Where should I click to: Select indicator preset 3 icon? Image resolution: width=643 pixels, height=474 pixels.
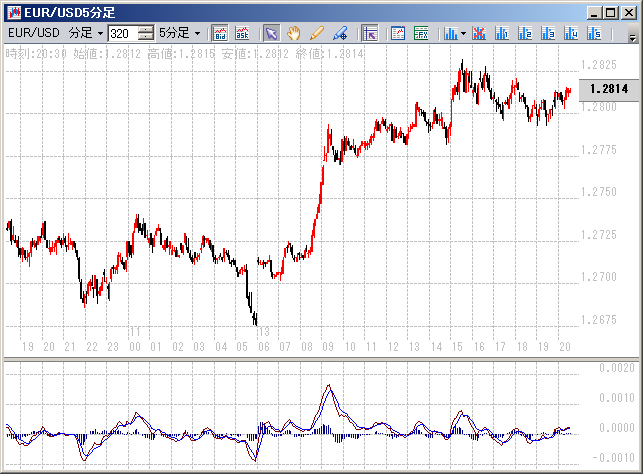(548, 33)
